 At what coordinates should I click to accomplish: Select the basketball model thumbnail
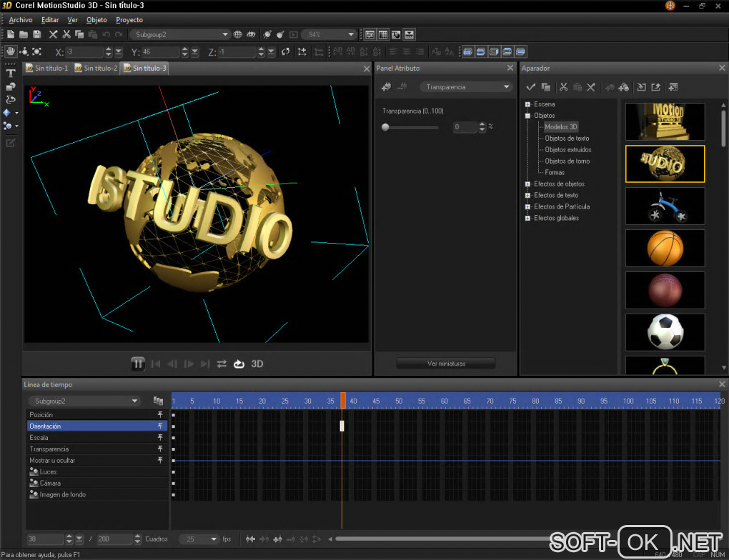665,248
